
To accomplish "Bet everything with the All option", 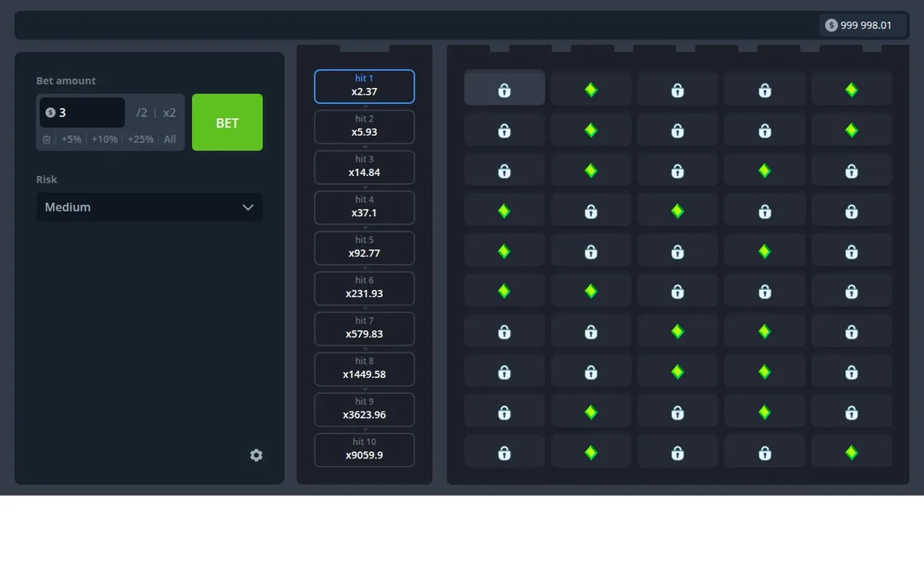I will coord(170,140).
